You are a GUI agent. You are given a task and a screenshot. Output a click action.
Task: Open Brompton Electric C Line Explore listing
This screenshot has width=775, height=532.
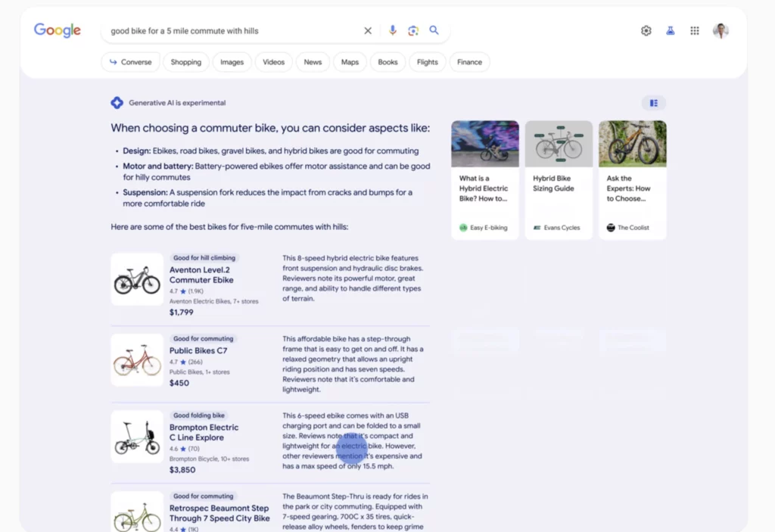[x=204, y=432]
